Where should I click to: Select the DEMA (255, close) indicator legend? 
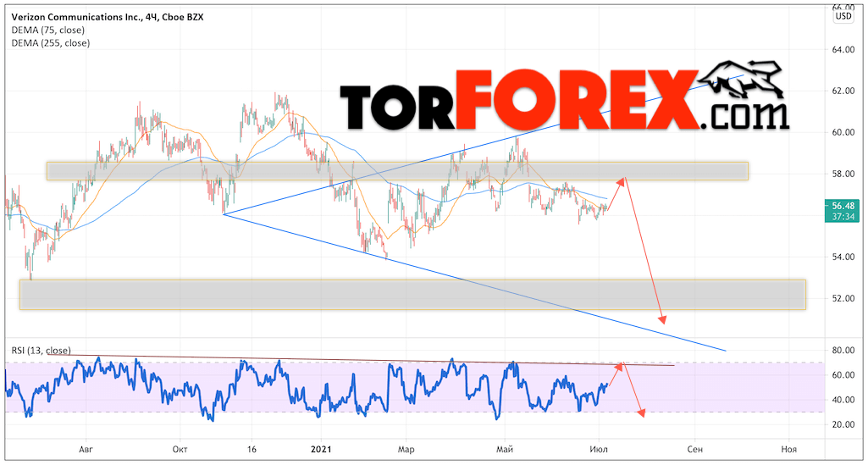point(50,42)
